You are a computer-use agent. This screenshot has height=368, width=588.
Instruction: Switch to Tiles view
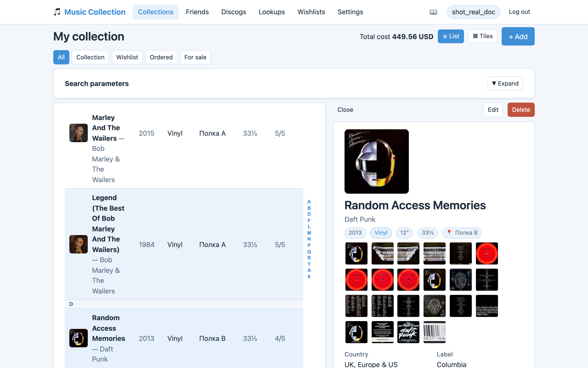[483, 36]
